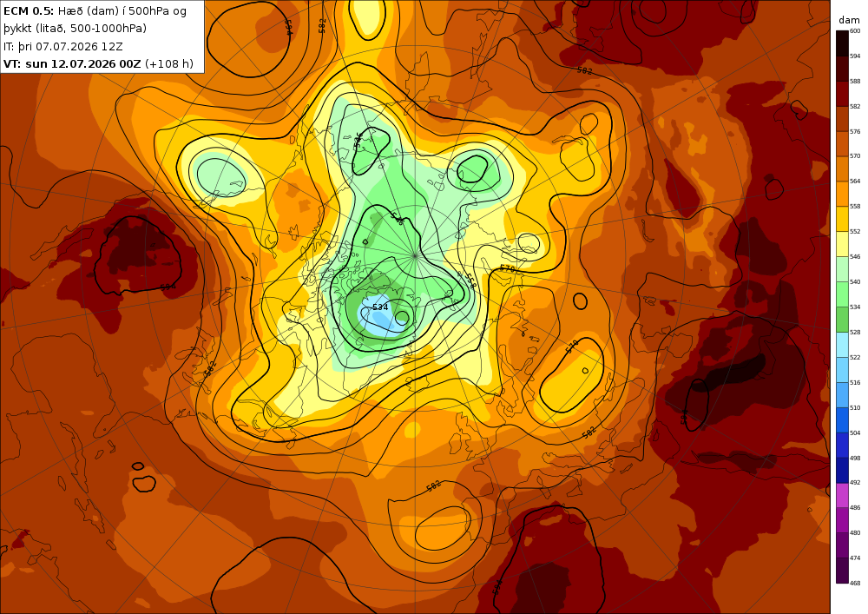The height and width of the screenshot is (614, 868).
Task: Select the medium blue colorbar band between 516 and 510
Action: coord(842,395)
